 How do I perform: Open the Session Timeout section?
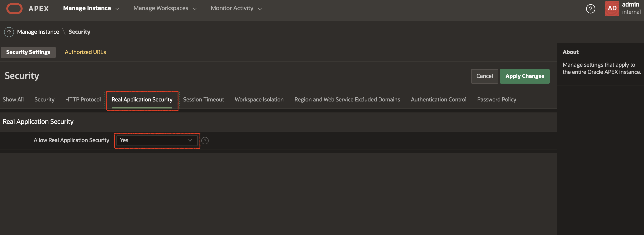pos(203,99)
